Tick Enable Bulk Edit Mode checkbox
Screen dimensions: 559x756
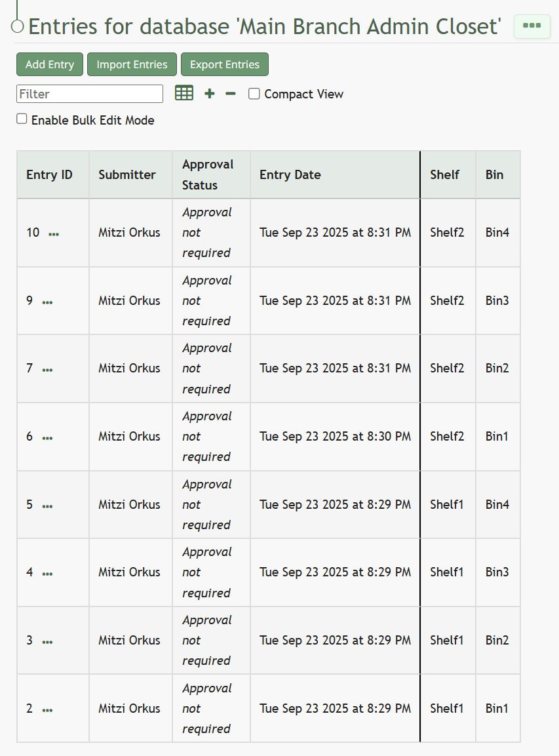pyautogui.click(x=22, y=119)
